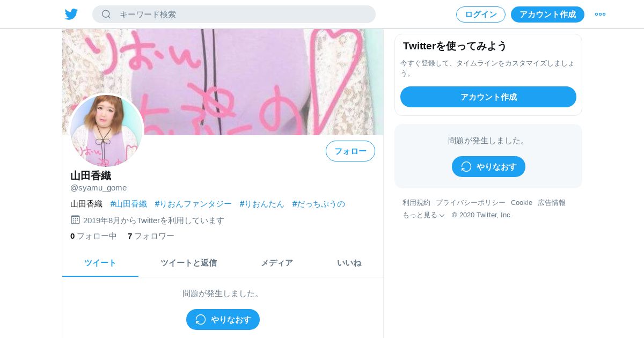The height and width of the screenshot is (338, 644).
Task: Click the アカウント作成 button in the sidebar
Action: pos(488,97)
